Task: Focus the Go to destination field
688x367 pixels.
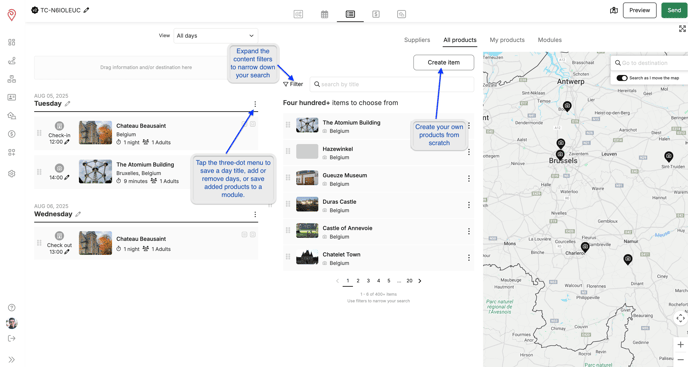Action: pos(650,63)
